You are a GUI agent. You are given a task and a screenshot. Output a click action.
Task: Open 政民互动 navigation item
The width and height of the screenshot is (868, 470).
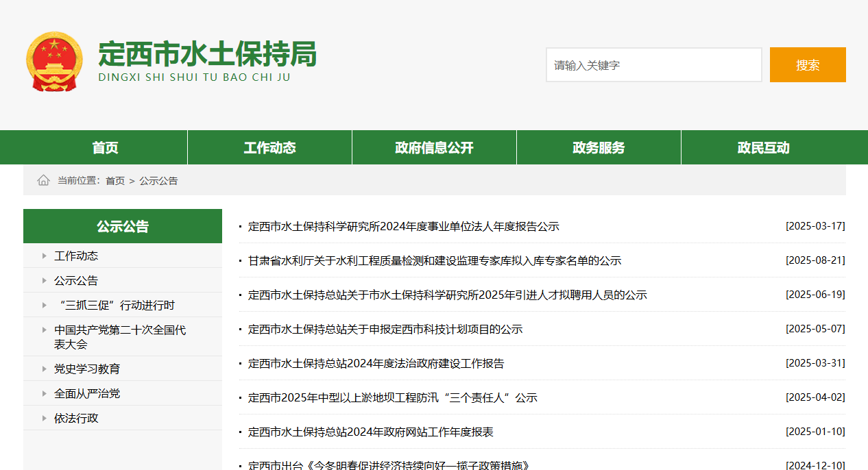[x=763, y=147]
